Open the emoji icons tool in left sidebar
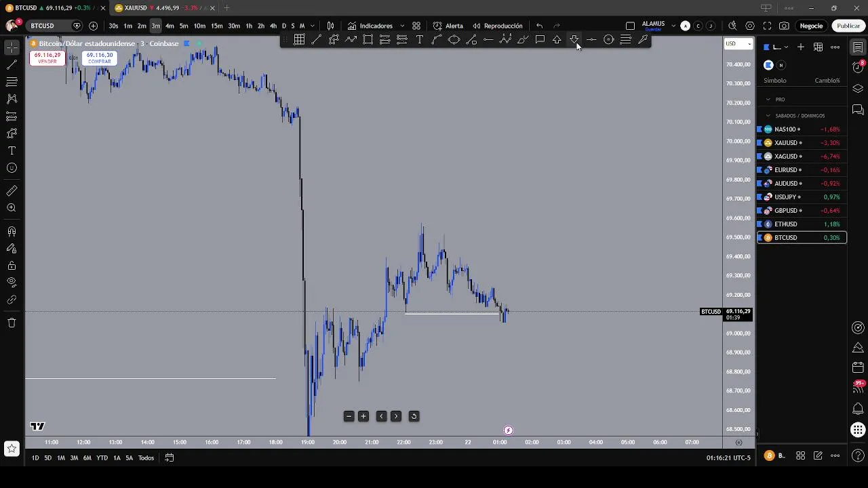 pyautogui.click(x=12, y=168)
